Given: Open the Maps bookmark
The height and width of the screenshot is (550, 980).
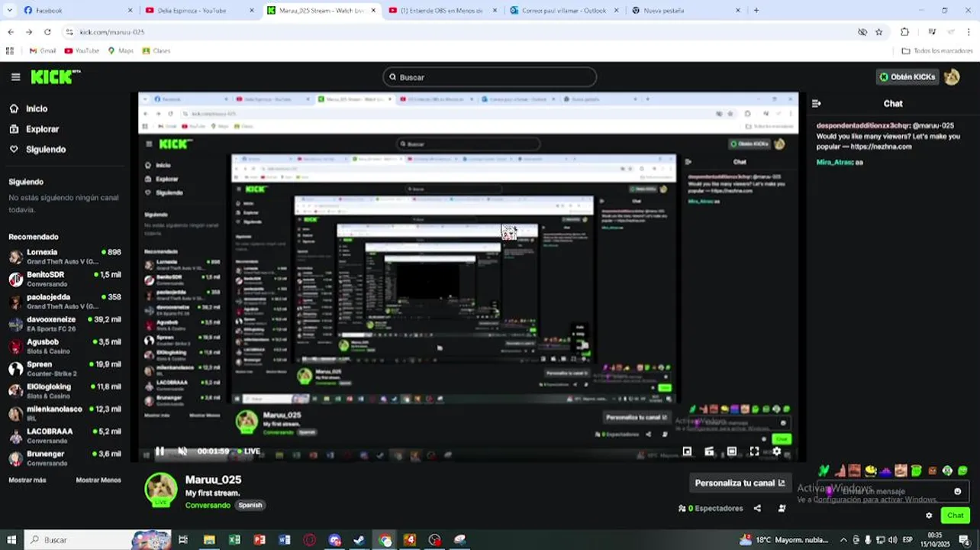Looking at the screenshot, I should [x=121, y=51].
